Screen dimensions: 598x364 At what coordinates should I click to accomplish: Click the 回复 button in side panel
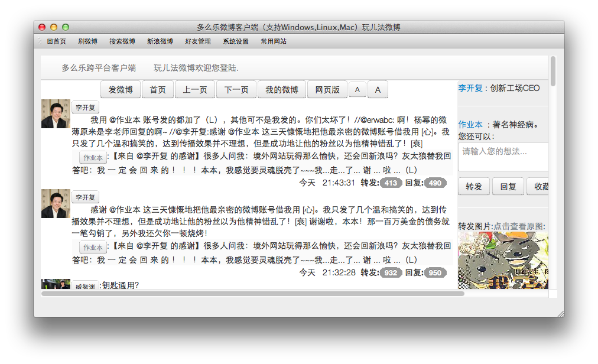point(508,187)
